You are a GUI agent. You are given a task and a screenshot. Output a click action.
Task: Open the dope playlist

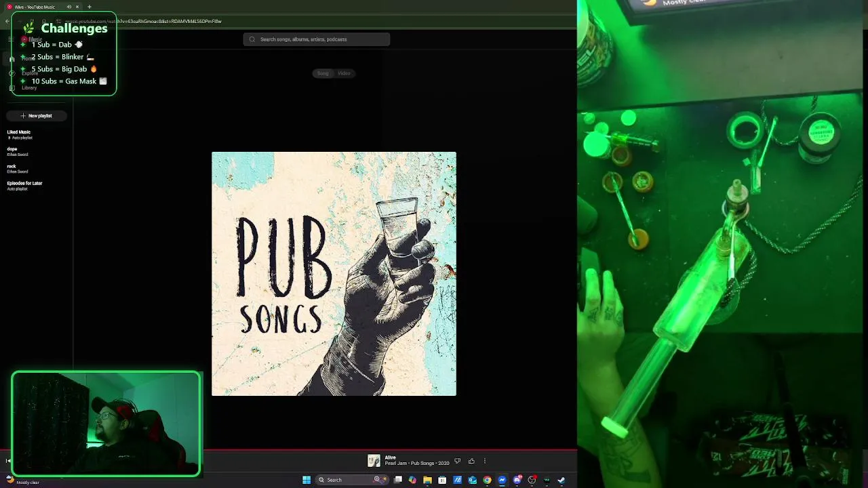tap(17, 151)
